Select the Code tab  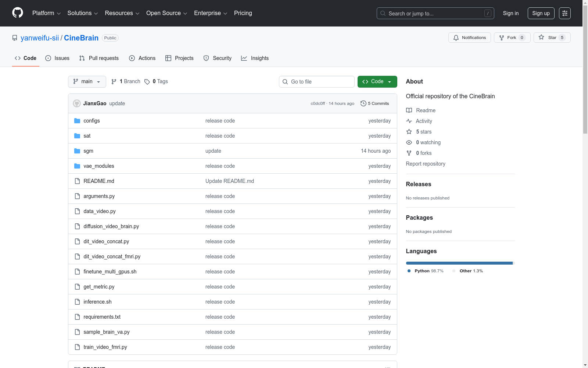[26, 58]
